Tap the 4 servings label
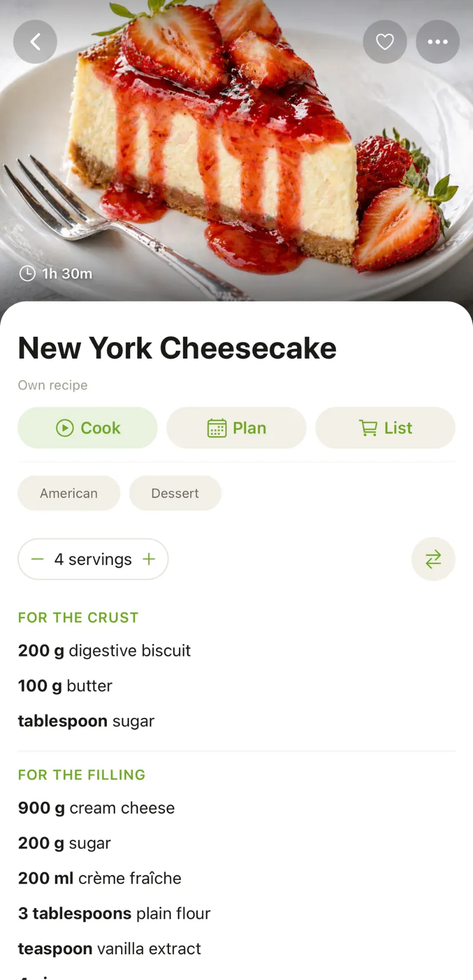Viewport: 473px width, 980px height. point(93,559)
